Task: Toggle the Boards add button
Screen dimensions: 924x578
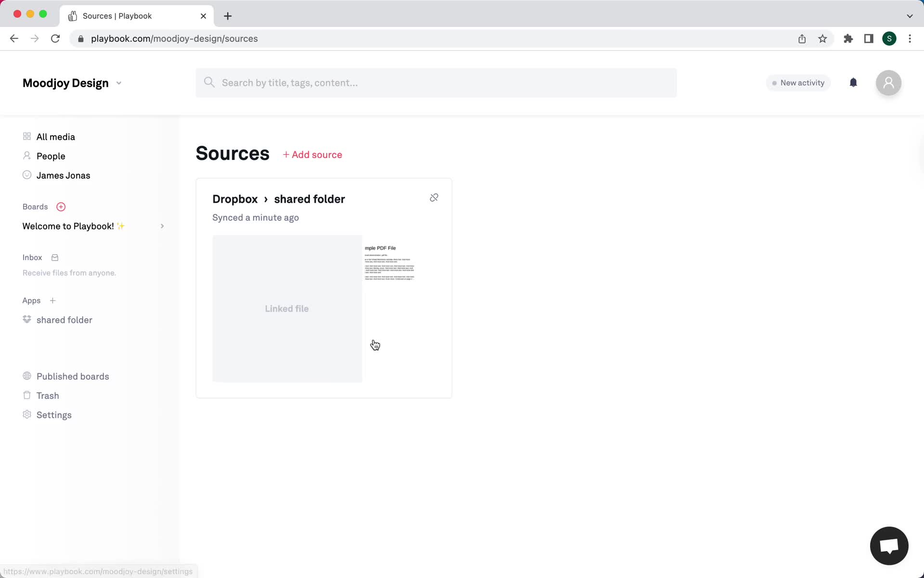Action: [61, 207]
